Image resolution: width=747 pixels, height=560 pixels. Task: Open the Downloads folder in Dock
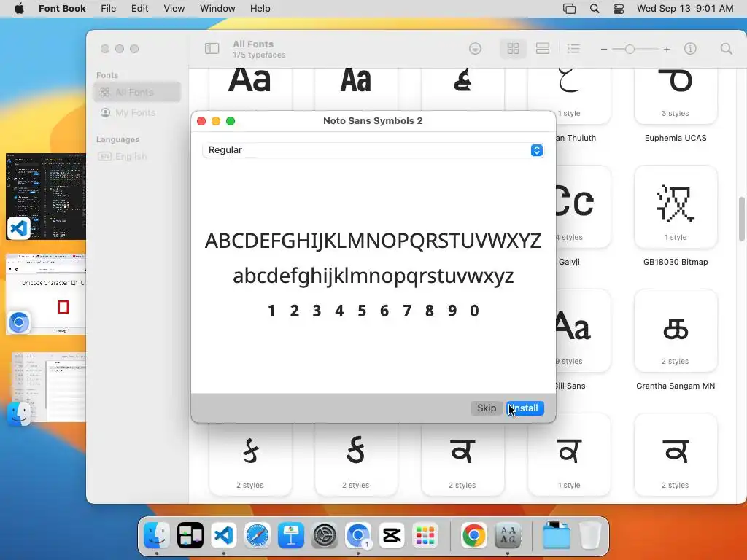point(557,535)
